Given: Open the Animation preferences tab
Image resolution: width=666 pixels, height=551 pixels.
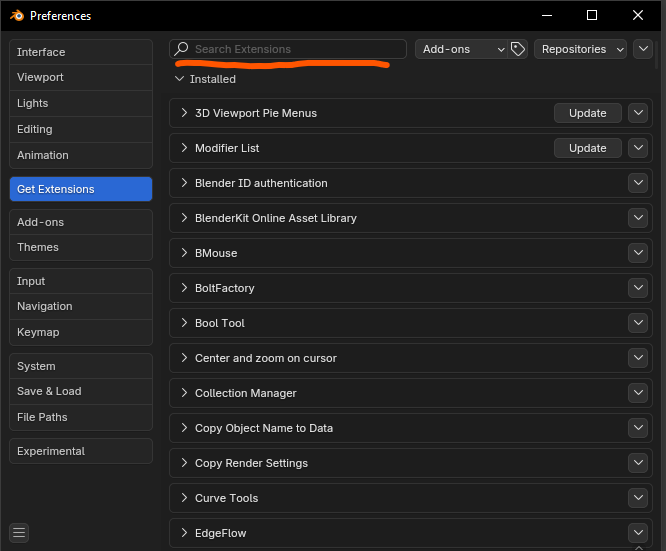Looking at the screenshot, I should click(81, 155).
